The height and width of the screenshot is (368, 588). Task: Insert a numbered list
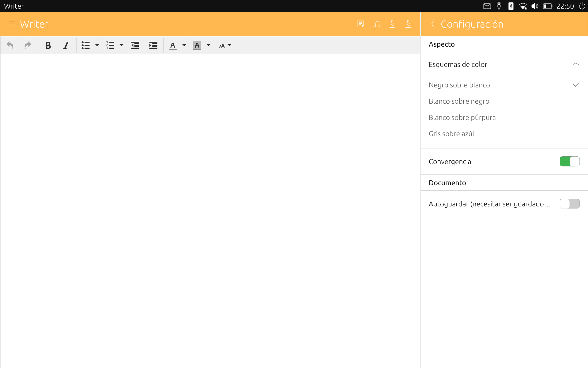coord(110,45)
